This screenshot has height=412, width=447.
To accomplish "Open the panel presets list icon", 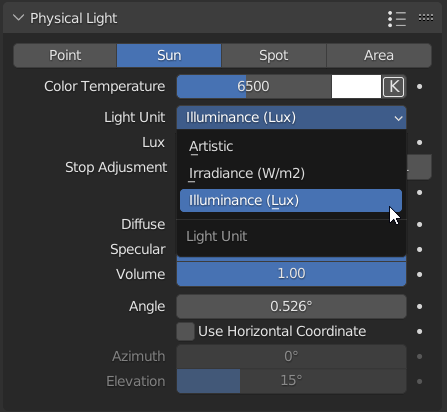I will pyautogui.click(x=397, y=18).
